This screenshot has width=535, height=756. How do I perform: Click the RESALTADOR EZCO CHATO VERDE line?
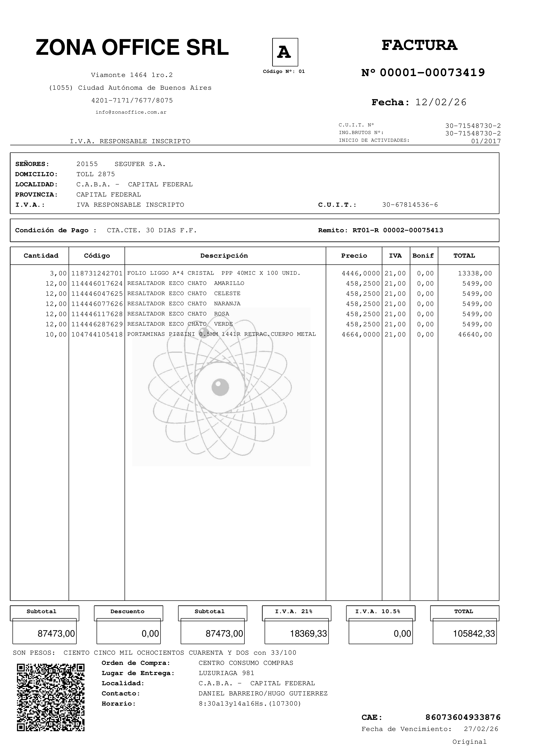180,324
